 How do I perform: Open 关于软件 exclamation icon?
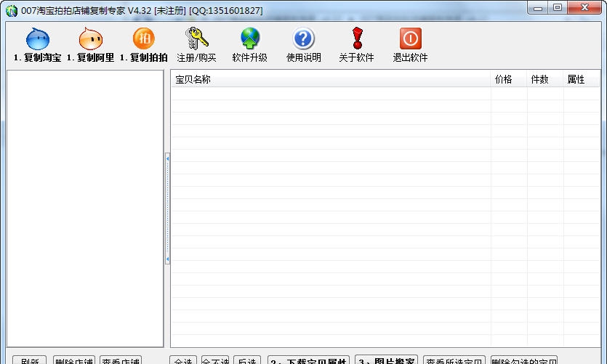point(357,39)
